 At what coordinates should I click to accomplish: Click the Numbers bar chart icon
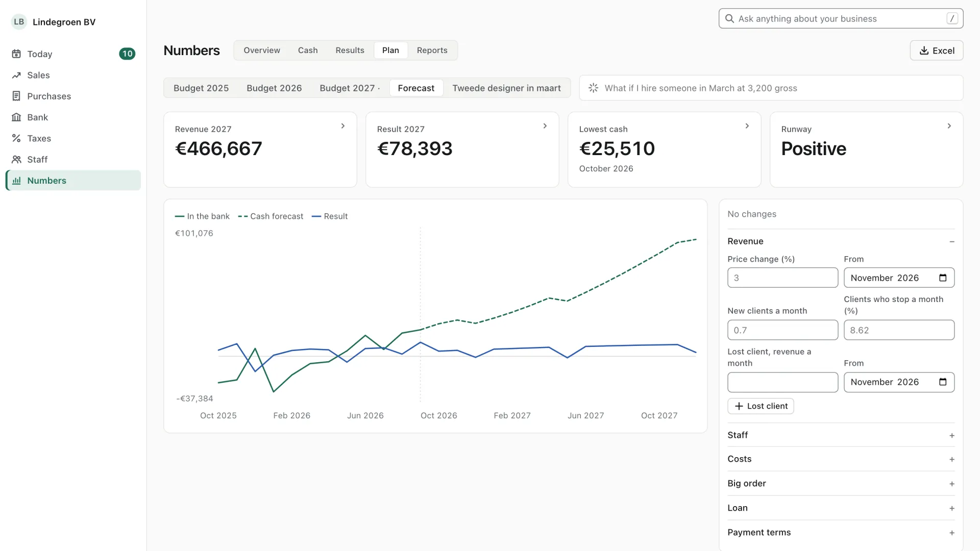click(x=16, y=181)
